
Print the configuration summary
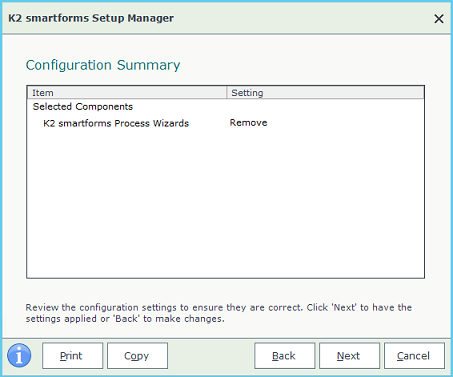tap(72, 356)
